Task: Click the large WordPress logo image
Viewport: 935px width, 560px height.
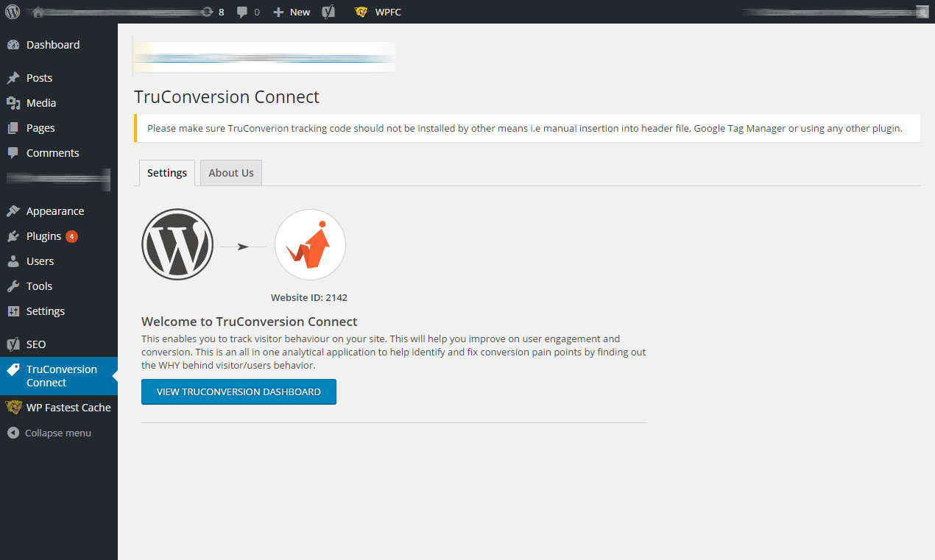Action: 177,244
